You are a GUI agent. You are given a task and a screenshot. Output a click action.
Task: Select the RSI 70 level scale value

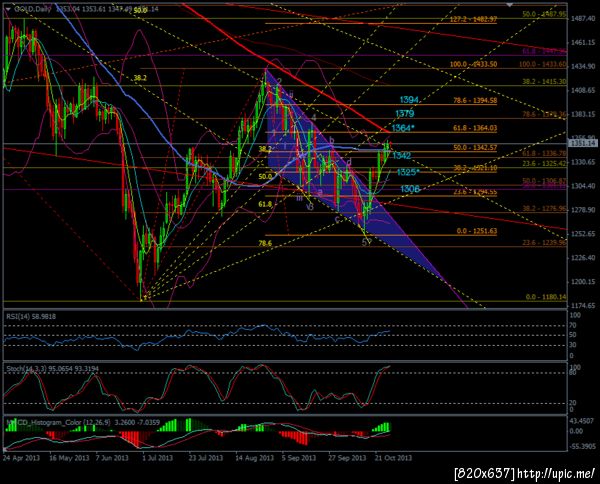(572, 326)
